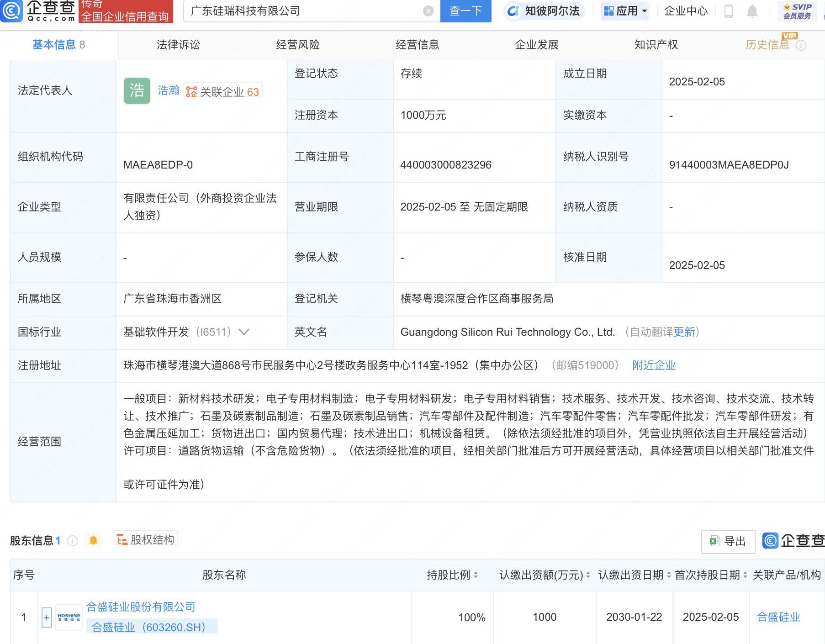Screen dimensions: 825x644
Task: Switch to 经营风险 tab
Action: 298,45
